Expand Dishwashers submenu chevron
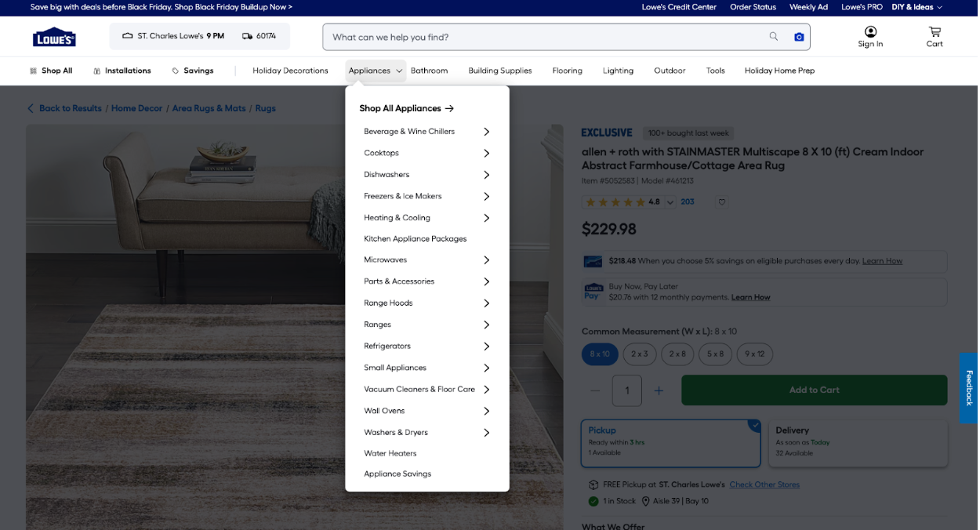This screenshot has width=980, height=530. pyautogui.click(x=486, y=175)
